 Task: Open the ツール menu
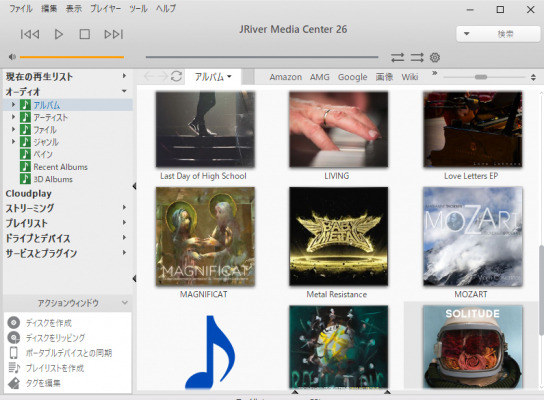[x=138, y=8]
